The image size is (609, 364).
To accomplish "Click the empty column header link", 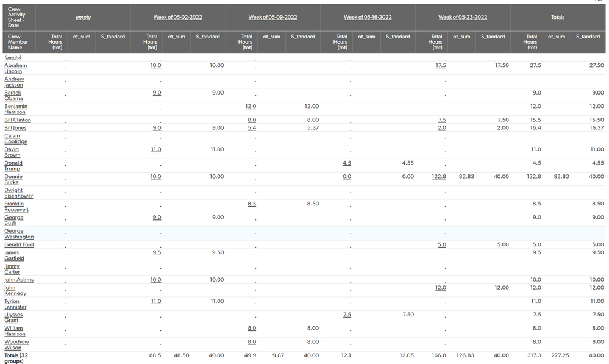I will (83, 17).
